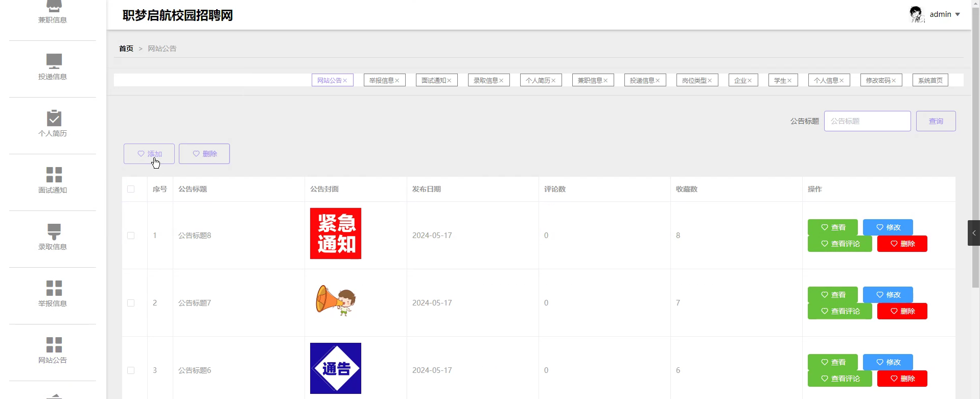Viewport: 980px width, 399px height.
Task: Check the row for 公告标题7
Action: pos(131,303)
